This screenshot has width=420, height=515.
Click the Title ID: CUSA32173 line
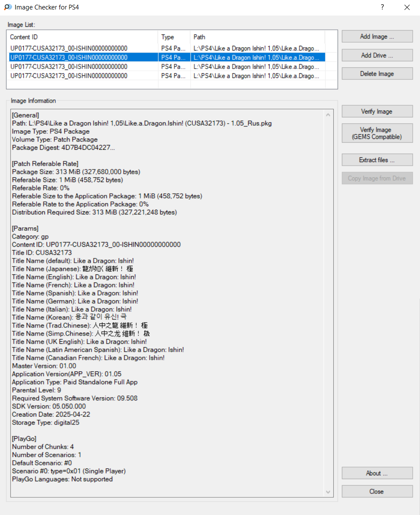click(x=42, y=253)
